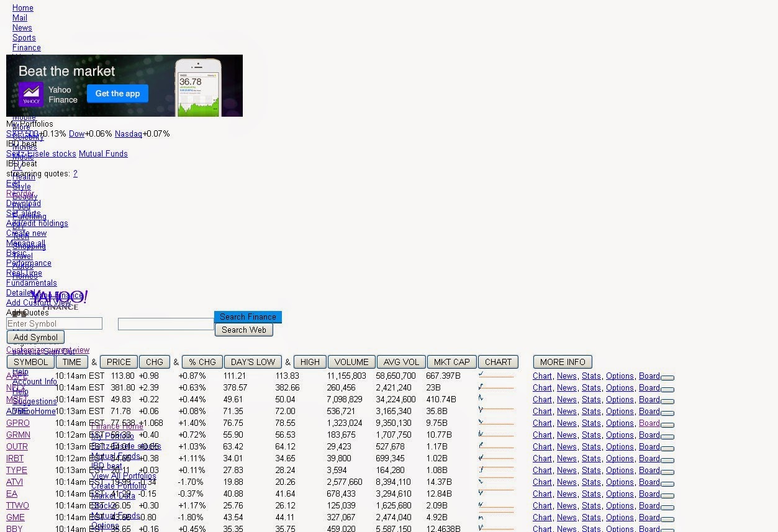Viewport: 778px width, 532px height.
Task: Click the Search Finance button
Action: [x=248, y=317]
